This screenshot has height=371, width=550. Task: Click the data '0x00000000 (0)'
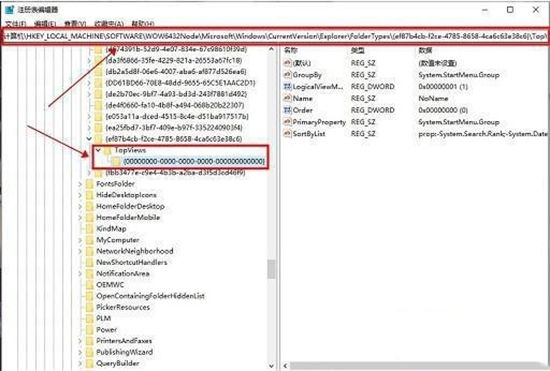pos(443,110)
